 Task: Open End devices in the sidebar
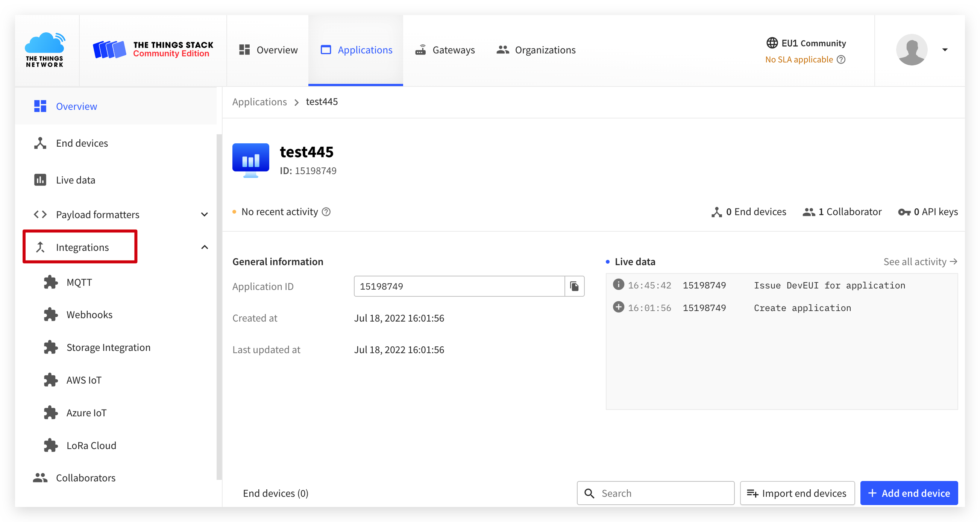[116, 143]
